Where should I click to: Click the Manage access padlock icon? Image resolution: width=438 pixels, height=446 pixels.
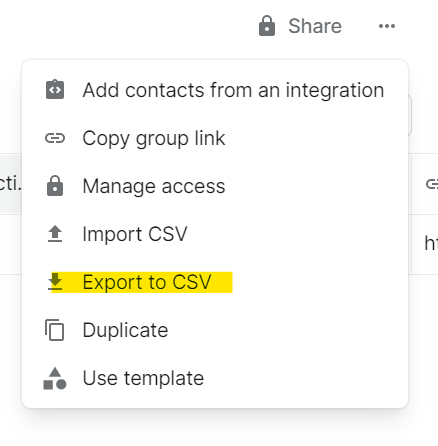click(55, 186)
